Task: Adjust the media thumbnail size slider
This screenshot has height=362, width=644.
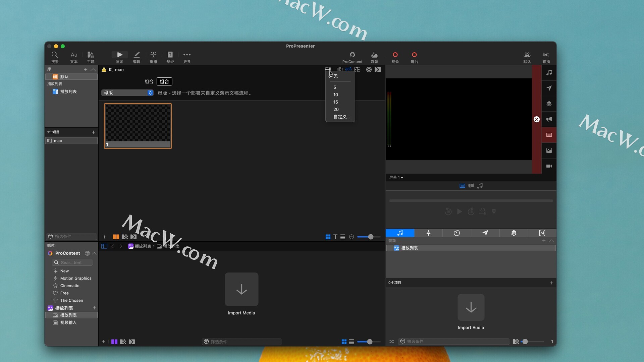Action: pos(369,342)
